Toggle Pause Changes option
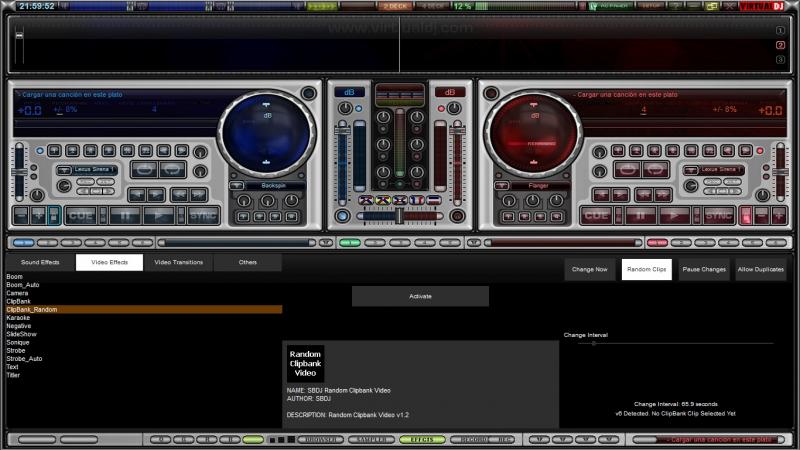 [704, 269]
